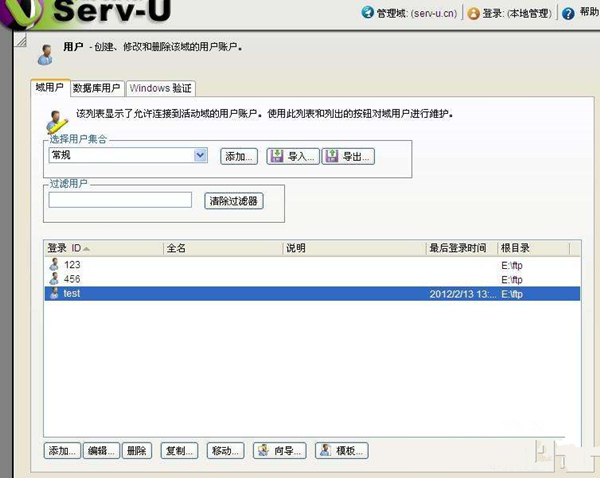This screenshot has width=600, height=478.
Task: Sort by the 说明 column header
Action: (x=354, y=248)
